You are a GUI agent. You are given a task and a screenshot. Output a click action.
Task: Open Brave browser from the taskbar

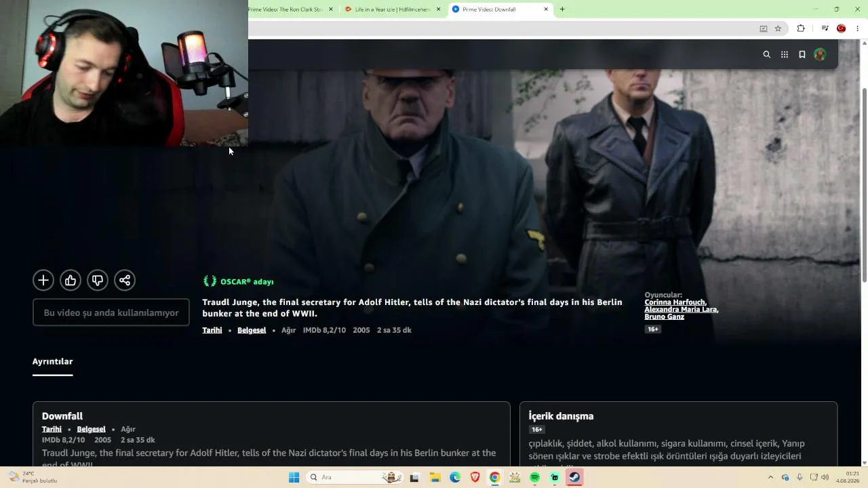pos(475,478)
